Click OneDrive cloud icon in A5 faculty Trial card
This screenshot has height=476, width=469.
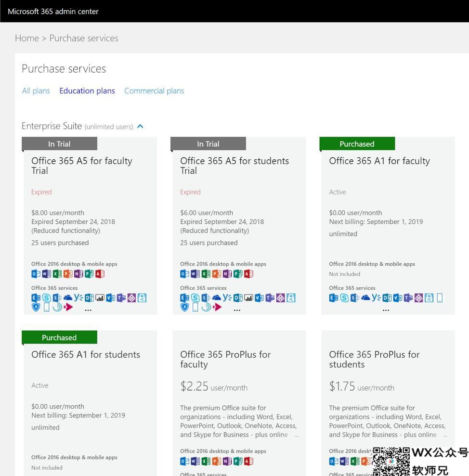[x=68, y=298]
